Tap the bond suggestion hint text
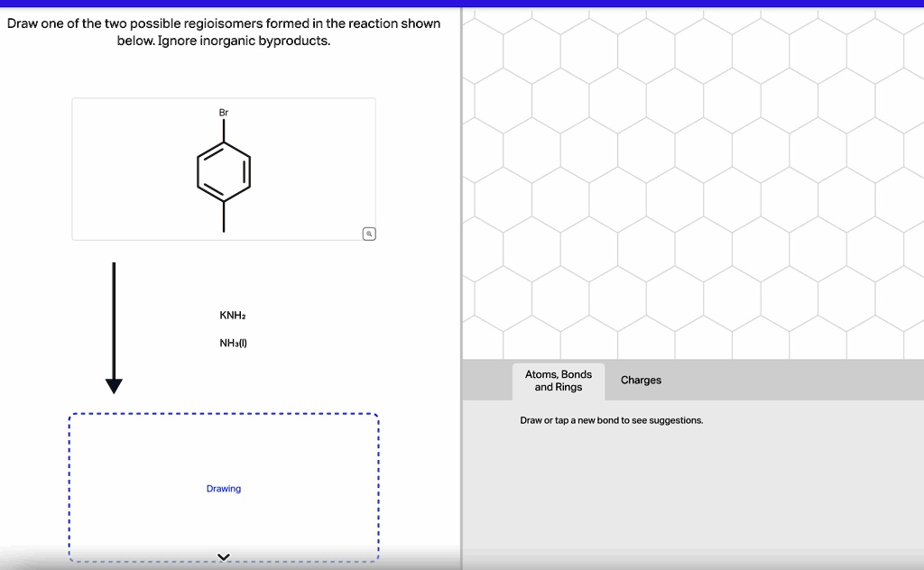 pyautogui.click(x=611, y=420)
